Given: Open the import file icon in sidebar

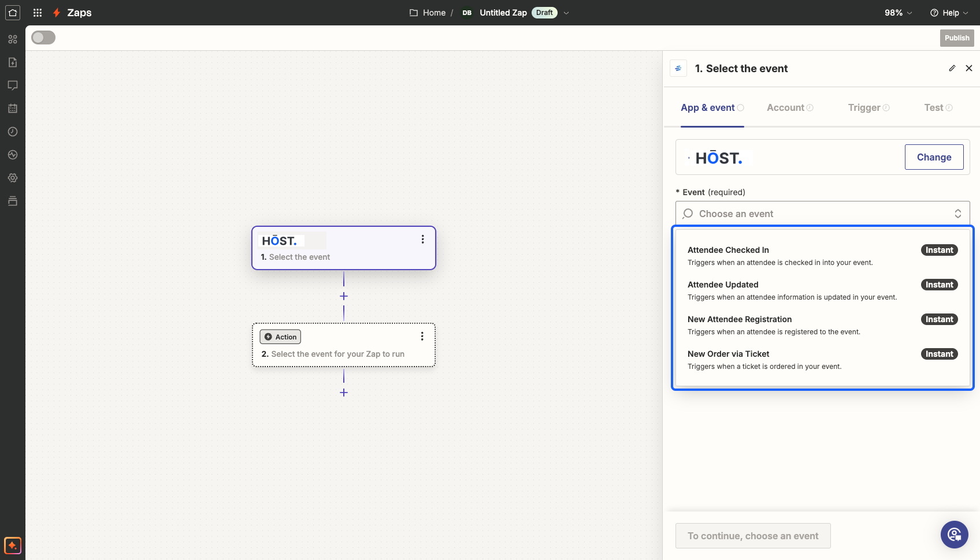Looking at the screenshot, I should click(13, 62).
